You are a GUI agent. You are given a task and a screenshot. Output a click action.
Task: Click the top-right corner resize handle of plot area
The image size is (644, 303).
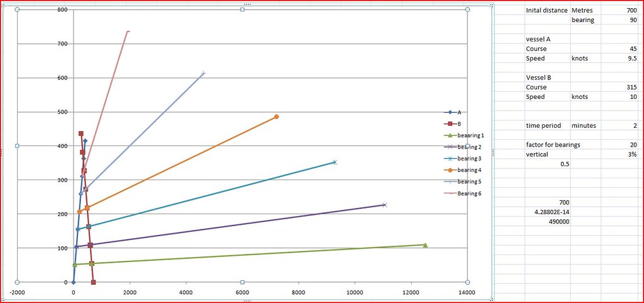tap(467, 10)
